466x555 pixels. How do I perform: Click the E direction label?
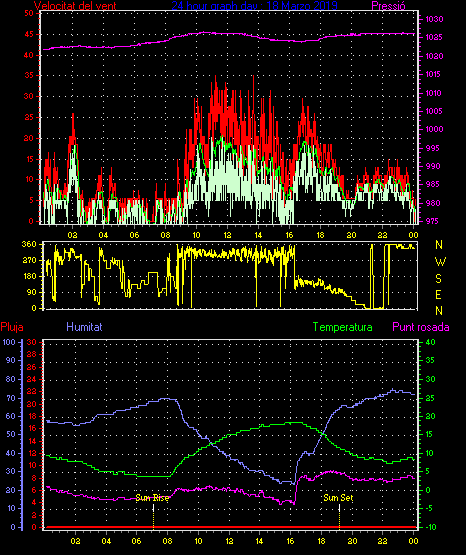pyautogui.click(x=438, y=294)
